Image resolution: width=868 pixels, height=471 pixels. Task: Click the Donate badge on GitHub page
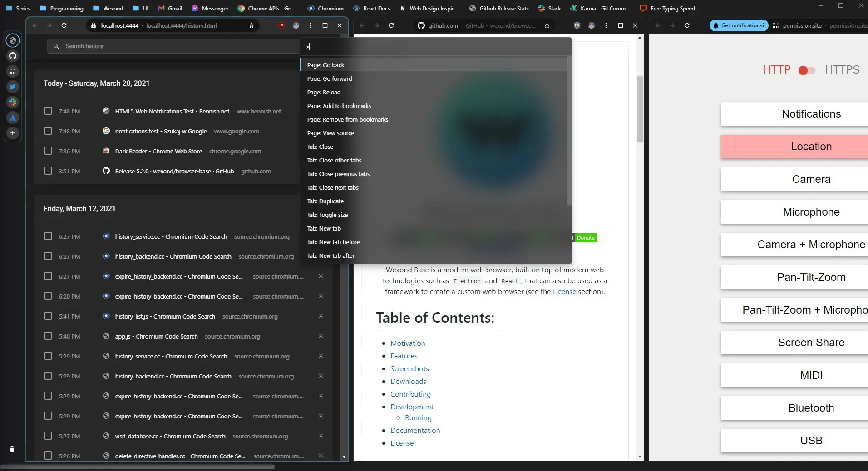tap(586, 238)
